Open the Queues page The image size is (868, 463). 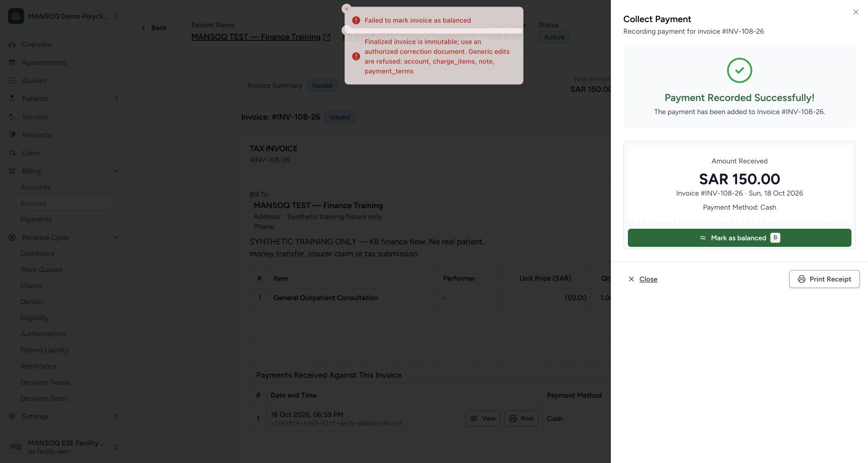(34, 80)
